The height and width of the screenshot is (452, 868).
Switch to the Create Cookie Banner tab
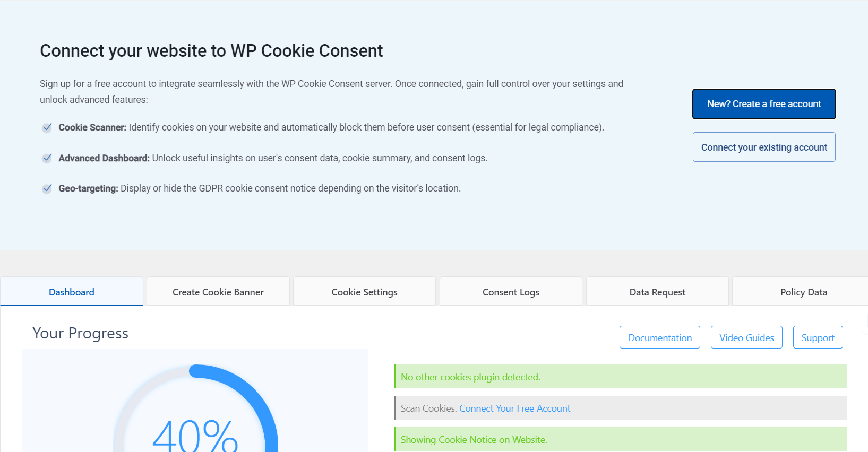pos(218,292)
